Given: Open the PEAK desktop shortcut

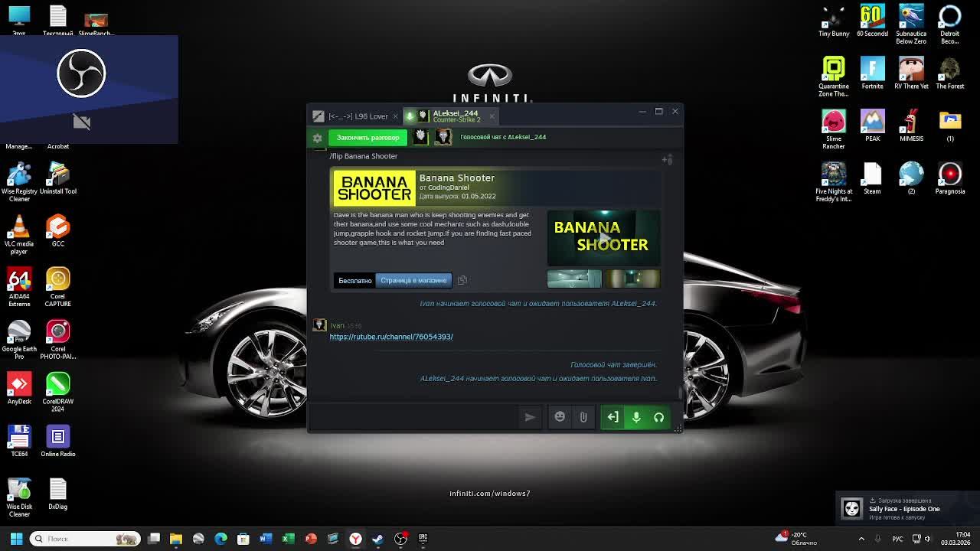Looking at the screenshot, I should pyautogui.click(x=872, y=126).
